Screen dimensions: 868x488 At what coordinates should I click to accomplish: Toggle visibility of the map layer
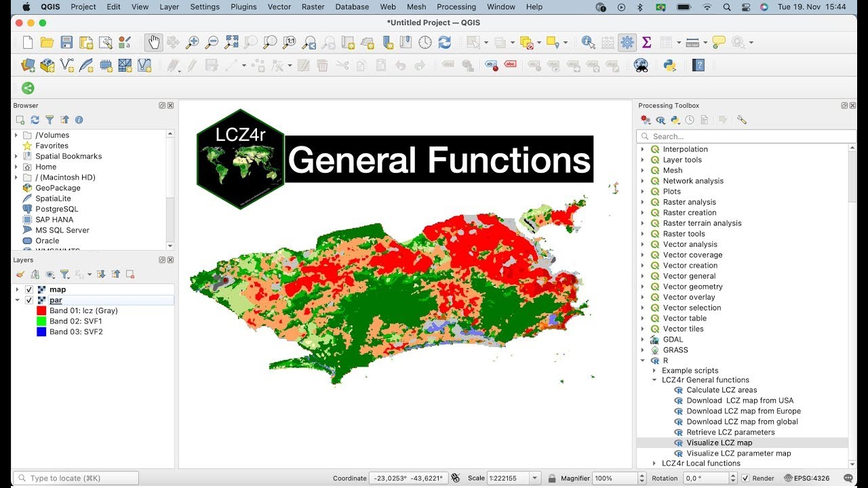(28, 289)
